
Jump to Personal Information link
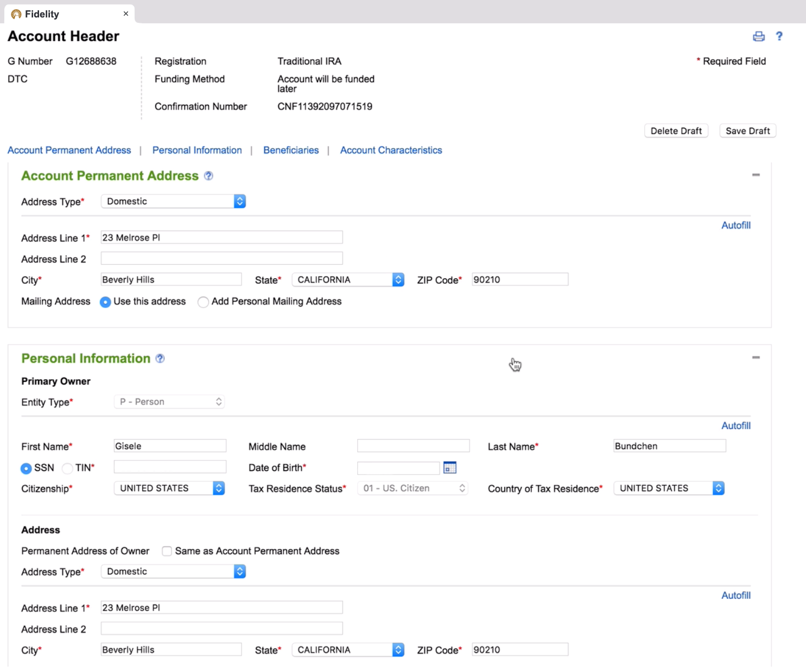(197, 150)
